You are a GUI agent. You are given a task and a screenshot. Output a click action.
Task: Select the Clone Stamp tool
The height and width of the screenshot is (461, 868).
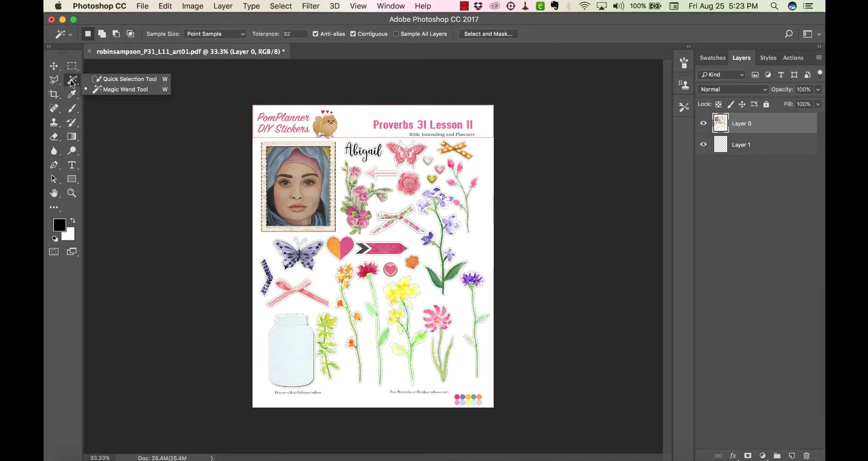pyautogui.click(x=54, y=122)
